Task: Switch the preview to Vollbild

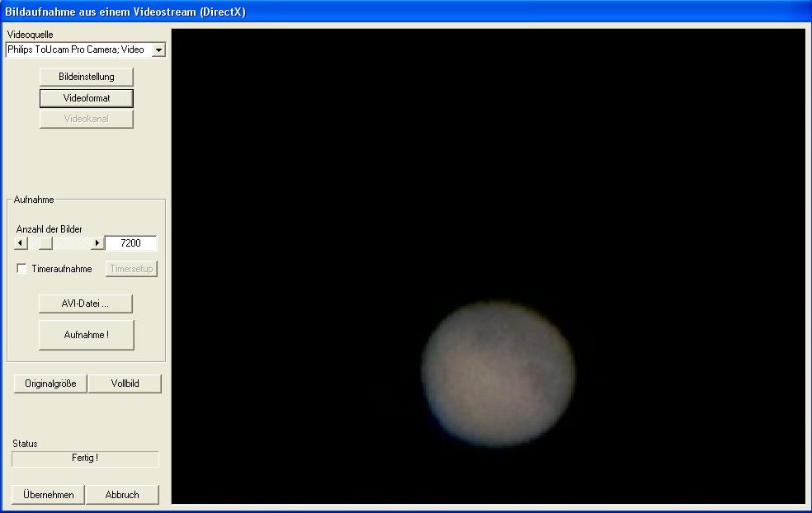Action: tap(125, 384)
